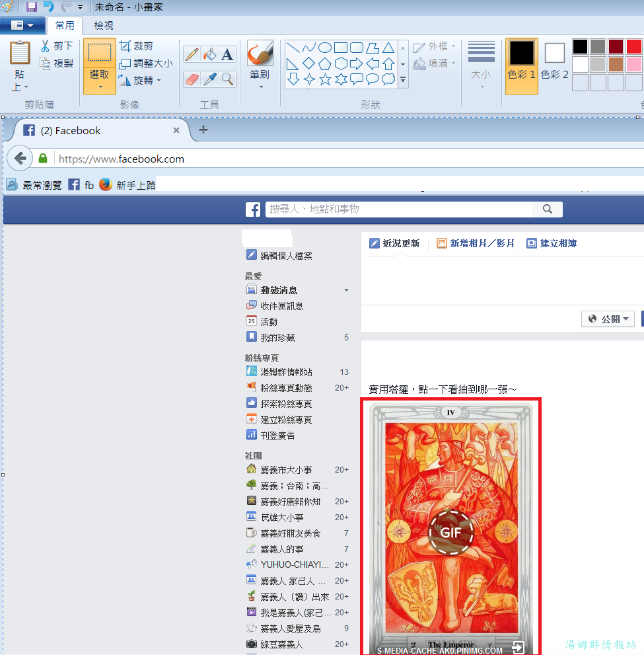
Task: Open the Select (選取) dropdown arrow
Action: click(100, 87)
